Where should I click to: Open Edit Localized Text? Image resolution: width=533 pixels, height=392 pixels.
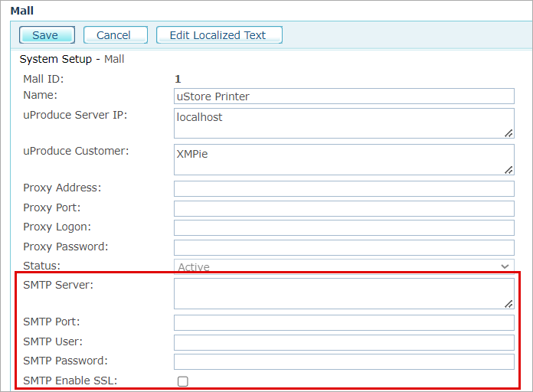[x=218, y=35]
